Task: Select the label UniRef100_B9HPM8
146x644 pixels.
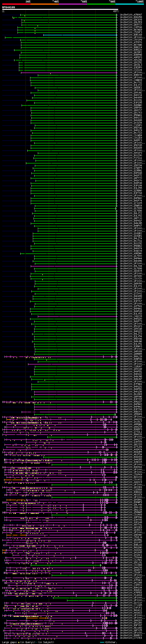Action: [131, 55]
